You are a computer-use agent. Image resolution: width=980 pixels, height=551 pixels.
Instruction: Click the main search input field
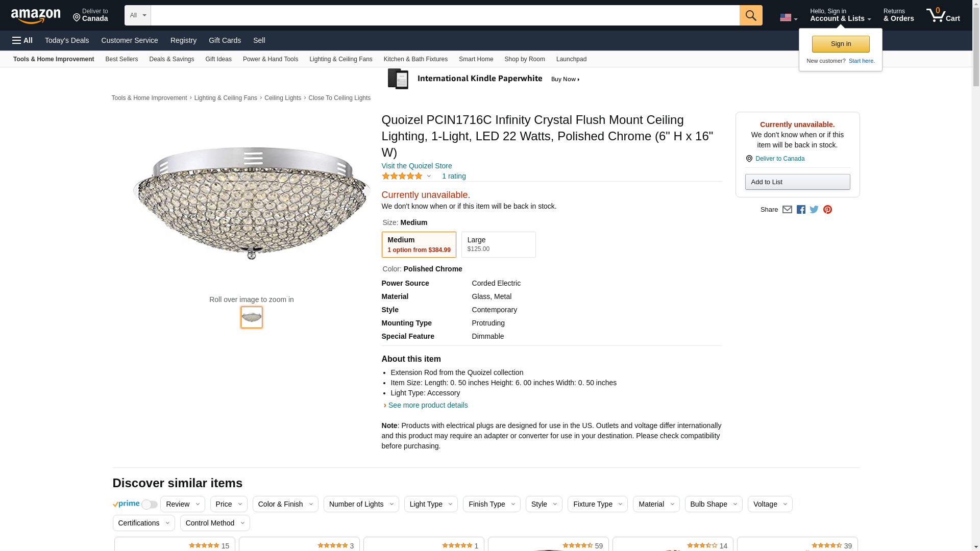[445, 15]
